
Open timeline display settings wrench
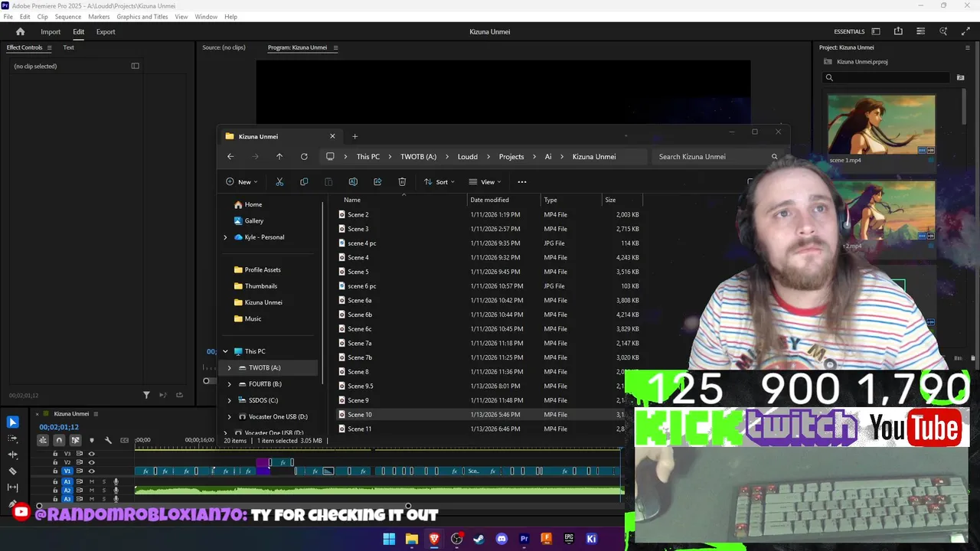tap(108, 440)
